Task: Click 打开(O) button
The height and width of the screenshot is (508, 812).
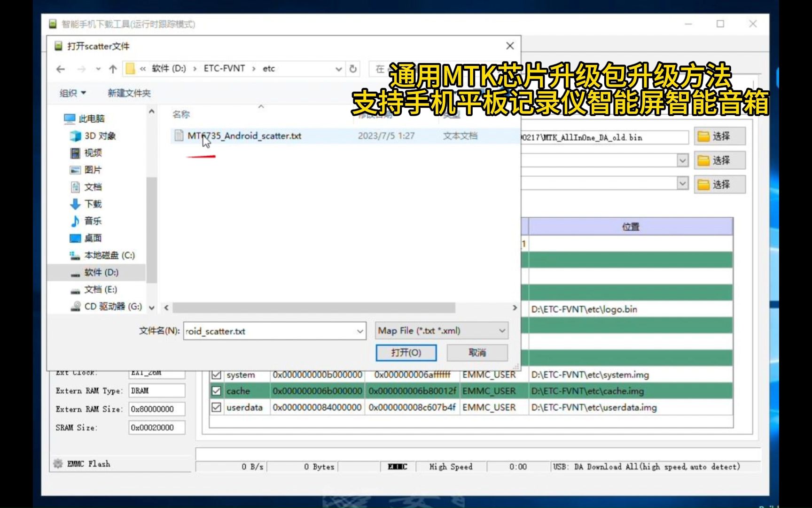Action: click(406, 353)
